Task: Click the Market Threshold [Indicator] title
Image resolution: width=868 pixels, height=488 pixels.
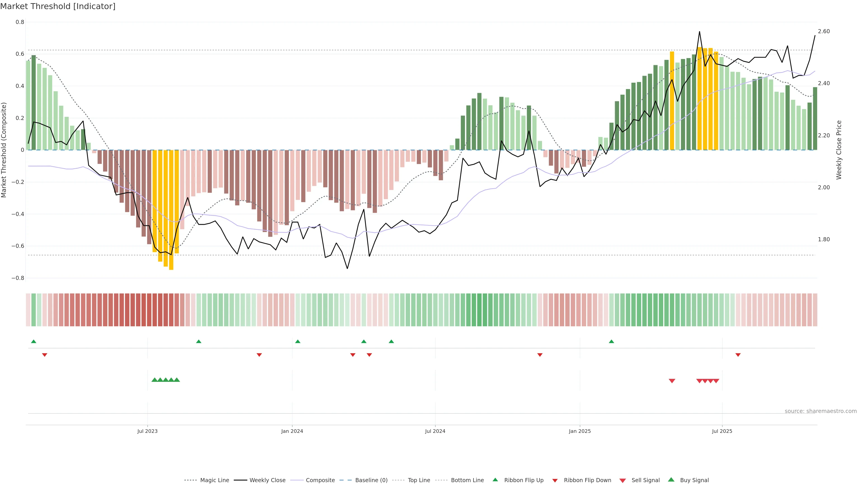Action: point(58,6)
